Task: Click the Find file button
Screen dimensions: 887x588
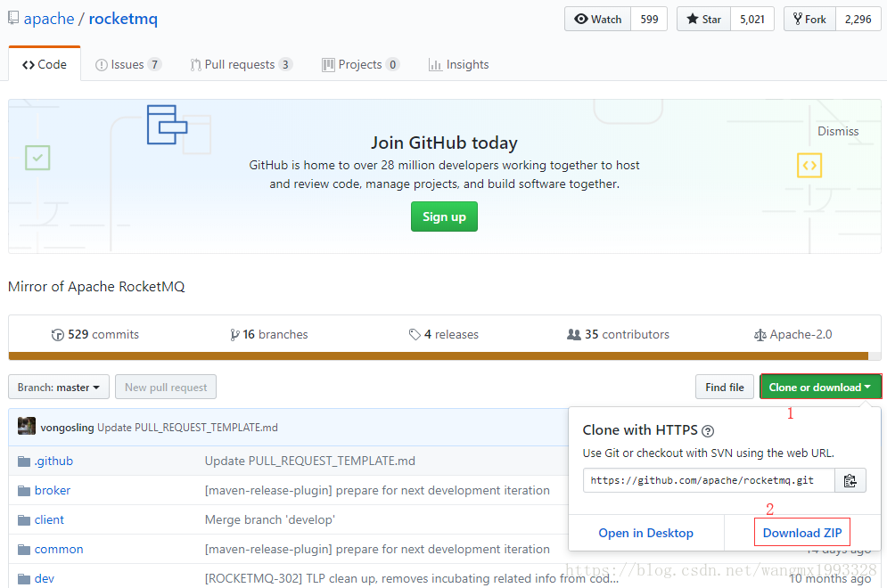Action: (725, 388)
